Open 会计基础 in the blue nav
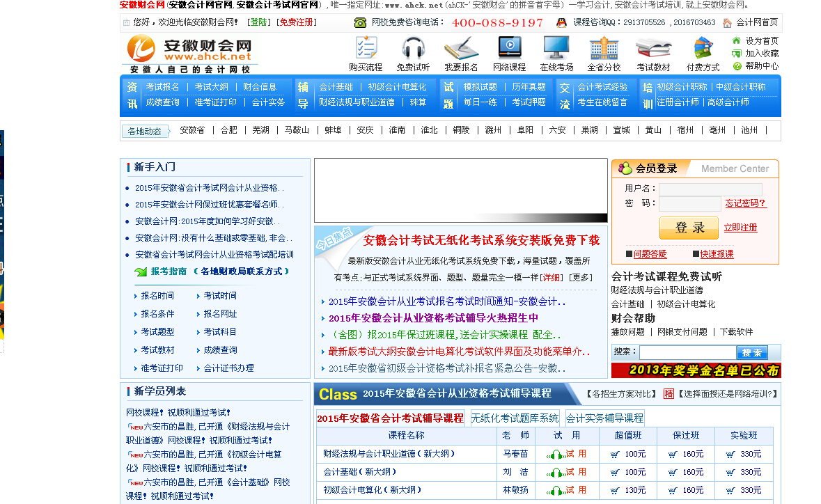Screen dimensions: 821x504 tap(336, 87)
